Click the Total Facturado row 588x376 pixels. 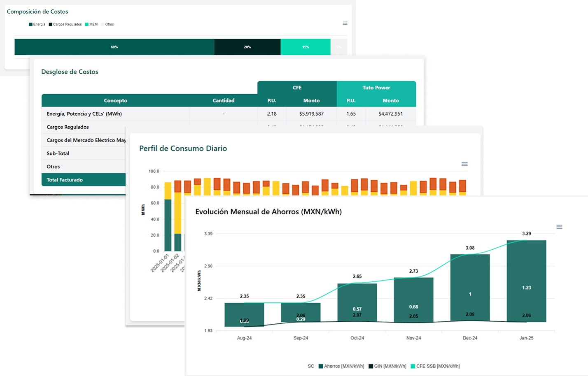tap(82, 180)
